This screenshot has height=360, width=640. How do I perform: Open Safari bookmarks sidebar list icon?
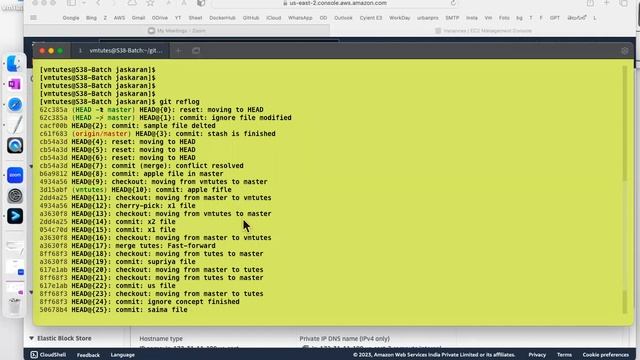point(33,18)
